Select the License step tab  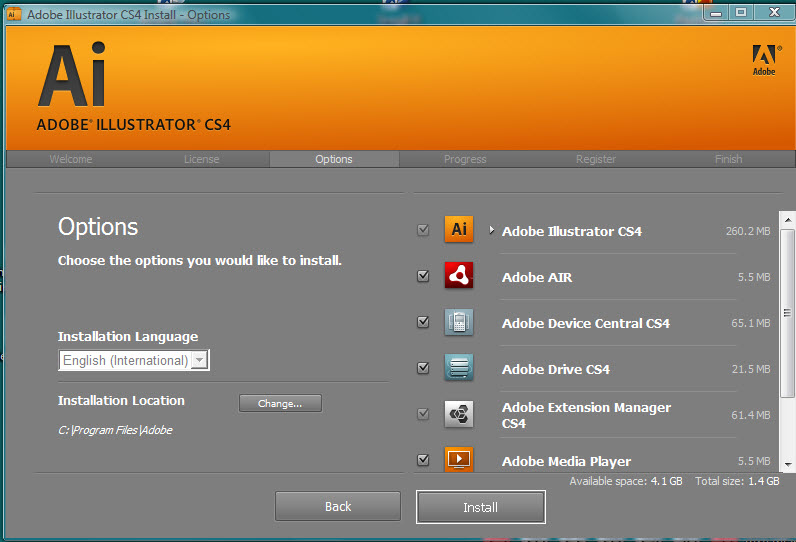201,159
